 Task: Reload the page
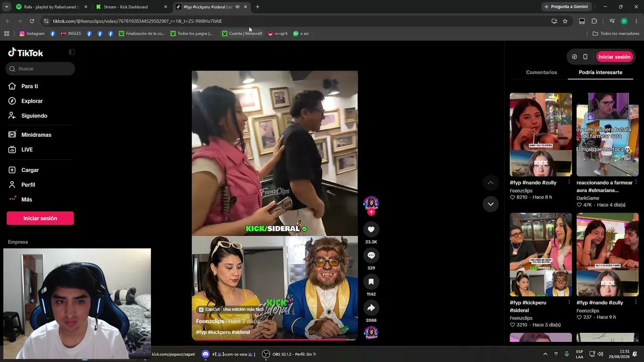tap(32, 21)
